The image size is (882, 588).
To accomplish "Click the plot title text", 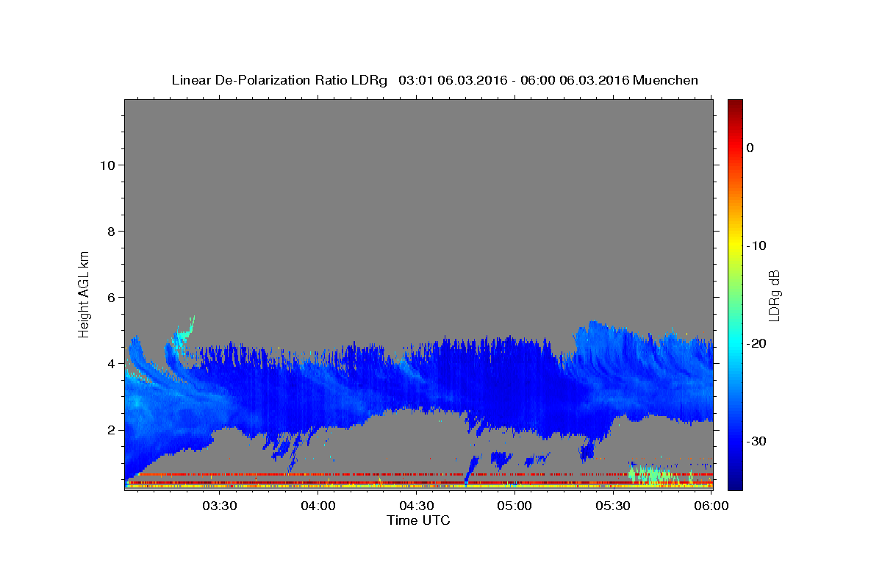I will point(434,80).
